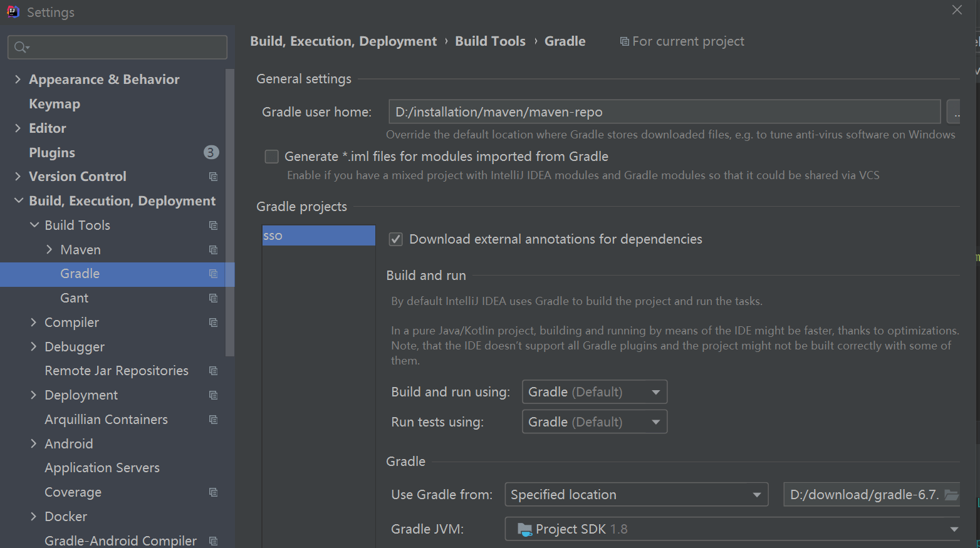The width and height of the screenshot is (980, 548).
Task: Click the project-level icon next to Gradle-Android Compiler
Action: pos(213,541)
